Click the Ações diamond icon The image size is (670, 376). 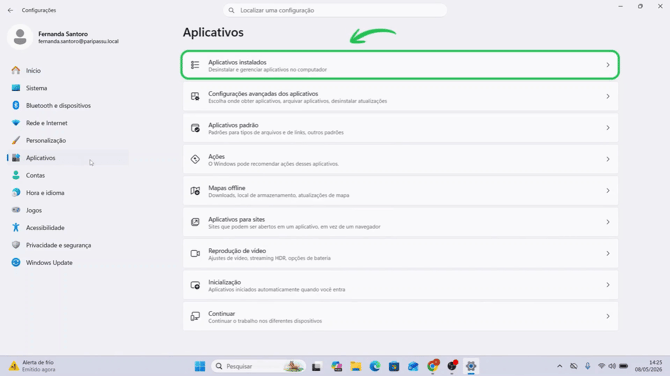coord(195,159)
